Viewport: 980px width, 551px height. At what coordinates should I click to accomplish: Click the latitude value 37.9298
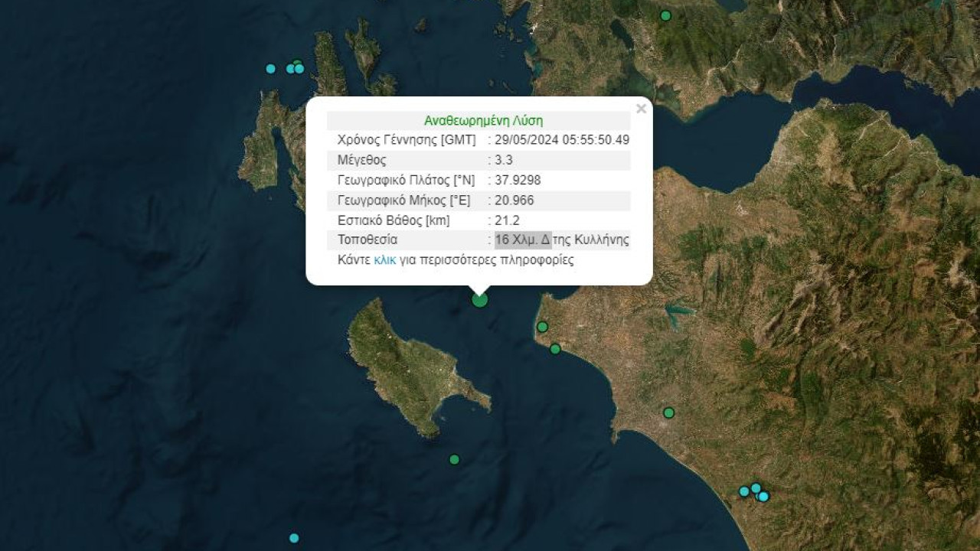[x=518, y=180]
